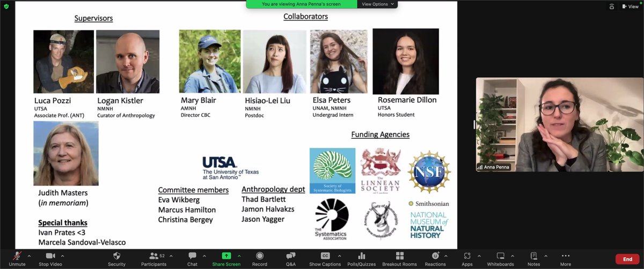Image resolution: width=644 pixels, height=269 pixels.
Task: Click Luca Pozzi's photo
Action: coord(63,62)
